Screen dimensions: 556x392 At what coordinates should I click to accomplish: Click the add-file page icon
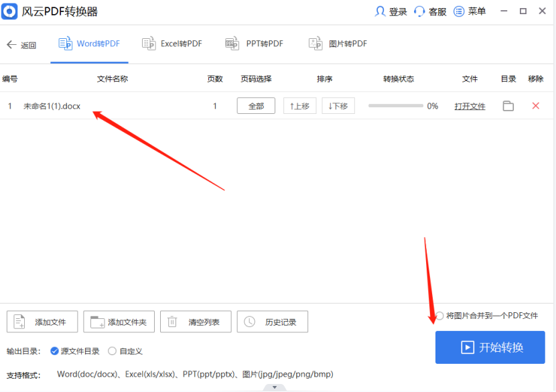(x=19, y=322)
